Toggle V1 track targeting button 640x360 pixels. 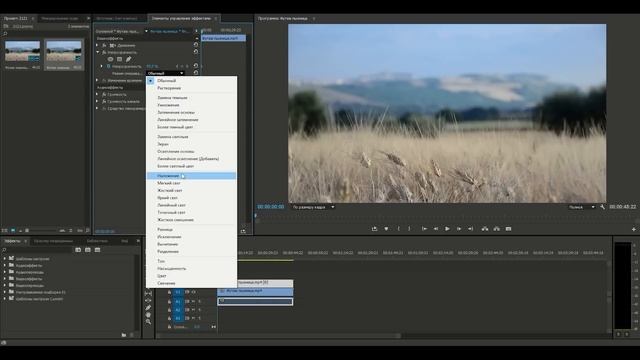(x=178, y=292)
